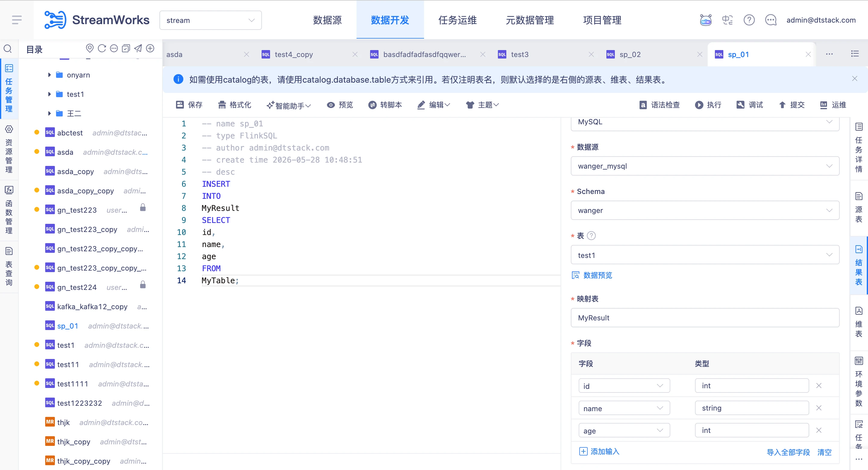Open the table help tooltip icon
The height and width of the screenshot is (470, 868).
tap(591, 236)
